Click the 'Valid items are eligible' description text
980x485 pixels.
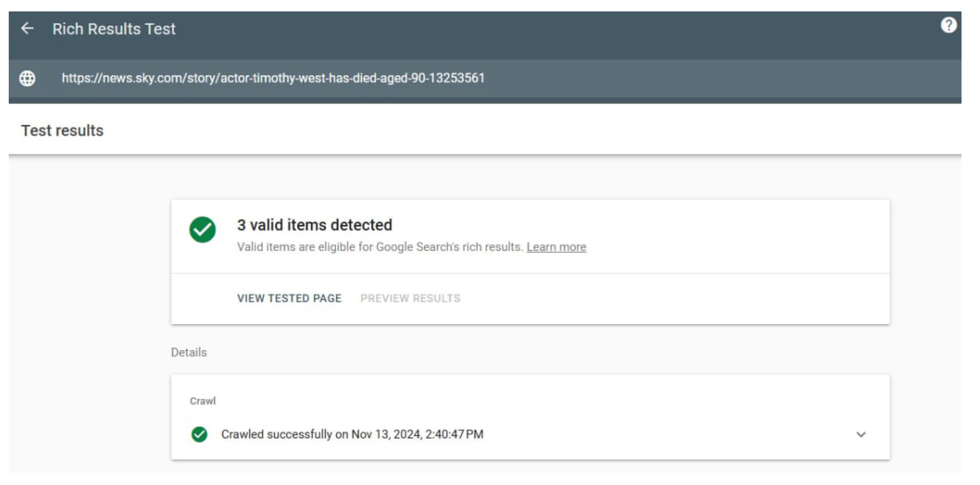380,247
